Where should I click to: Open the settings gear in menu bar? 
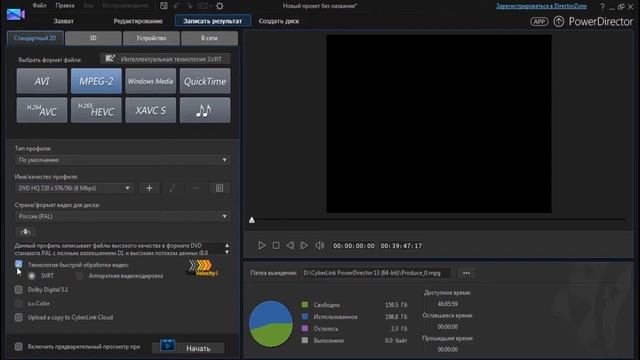[220, 6]
